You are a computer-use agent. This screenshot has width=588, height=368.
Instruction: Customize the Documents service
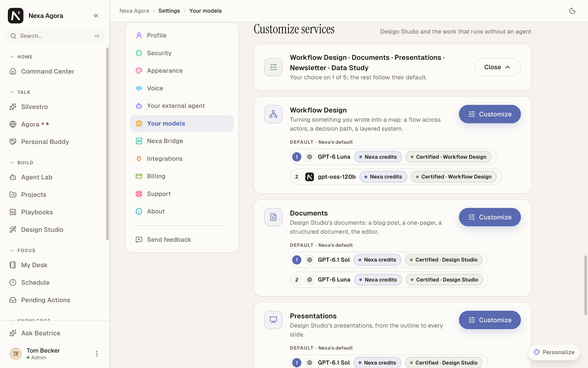[490, 217]
